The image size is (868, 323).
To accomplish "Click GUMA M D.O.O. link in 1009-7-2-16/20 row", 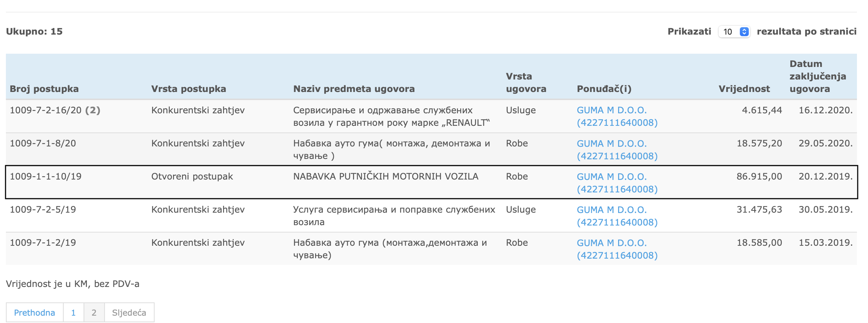I will click(617, 116).
